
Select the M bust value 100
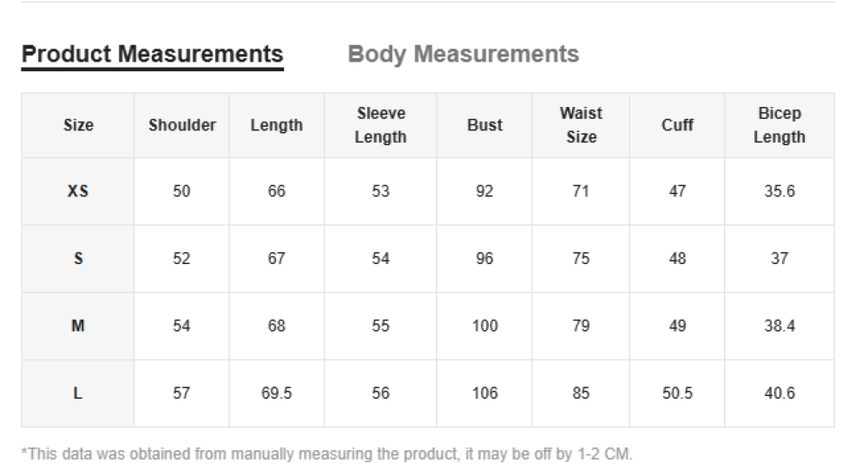click(x=484, y=326)
